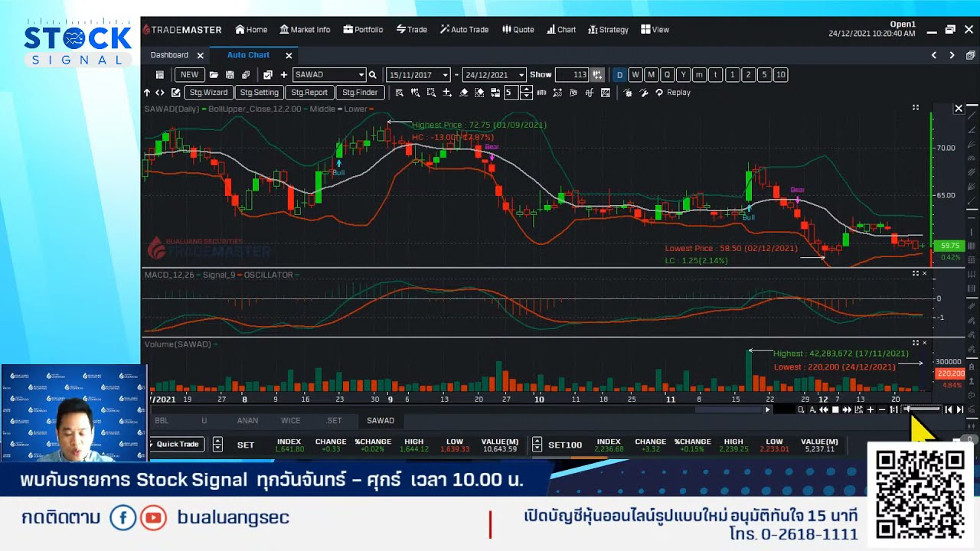Click the chart bar-spacing icon beside Show

point(597,75)
